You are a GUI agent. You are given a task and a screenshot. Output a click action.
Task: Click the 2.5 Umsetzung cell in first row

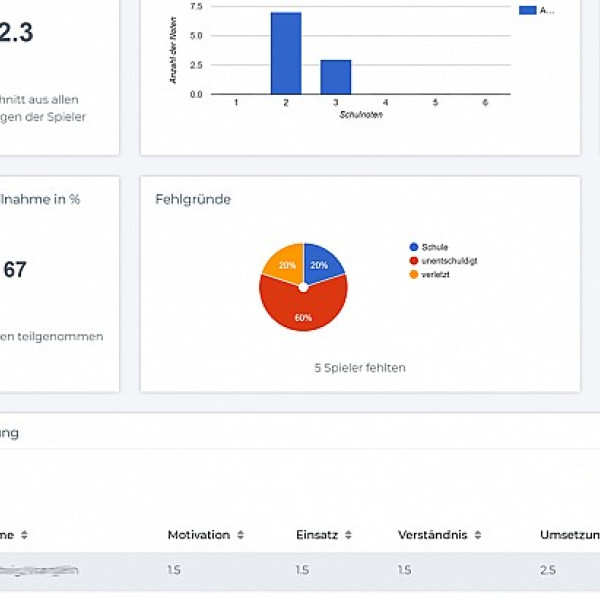tap(549, 570)
